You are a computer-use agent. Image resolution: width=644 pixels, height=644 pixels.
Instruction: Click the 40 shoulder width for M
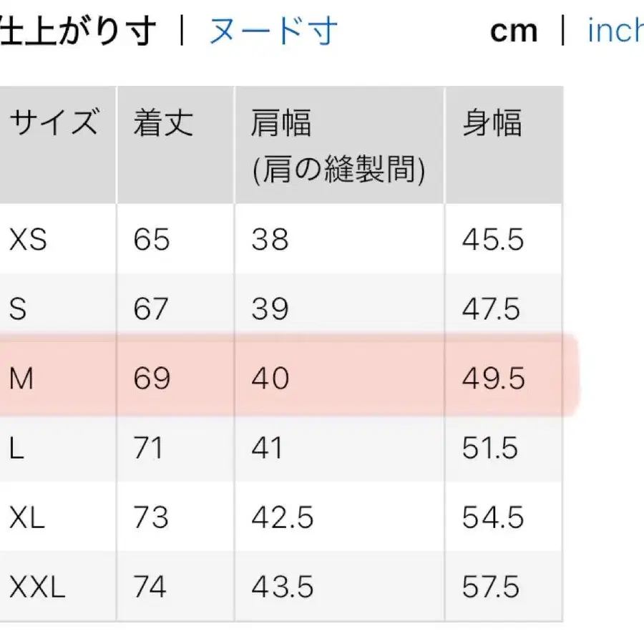(268, 379)
